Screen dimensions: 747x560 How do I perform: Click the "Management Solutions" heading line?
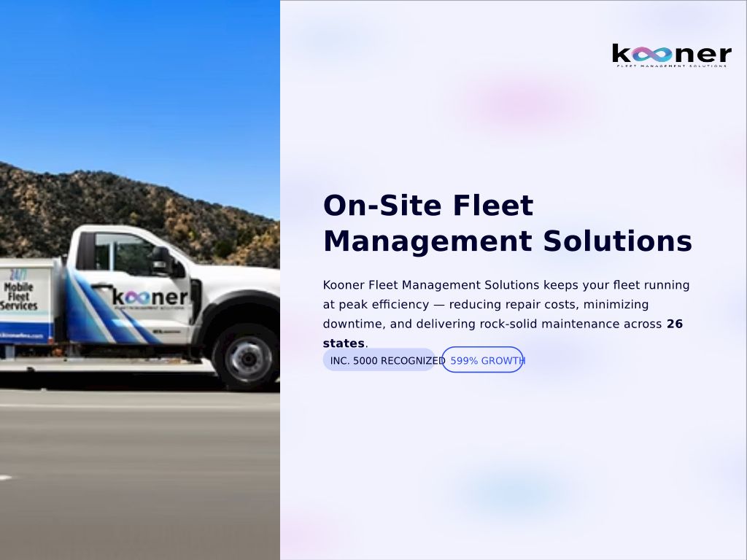click(x=507, y=241)
